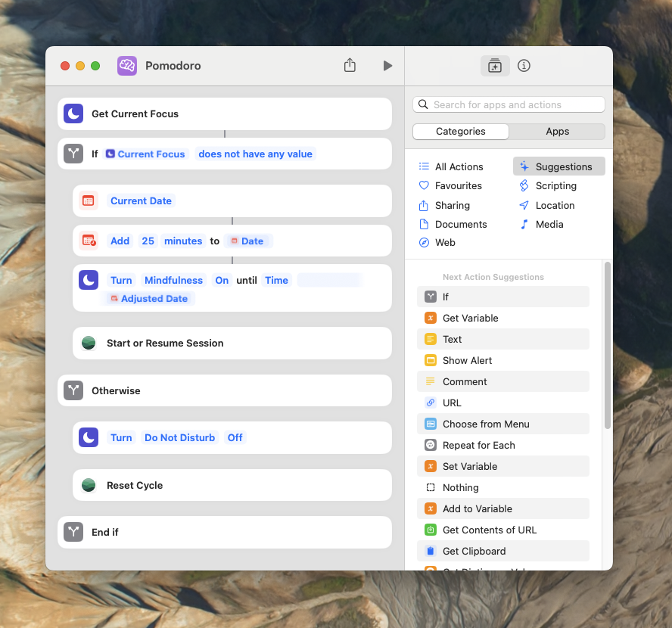672x628 pixels.
Task: Change the minutes unit dropdown
Action: [183, 241]
